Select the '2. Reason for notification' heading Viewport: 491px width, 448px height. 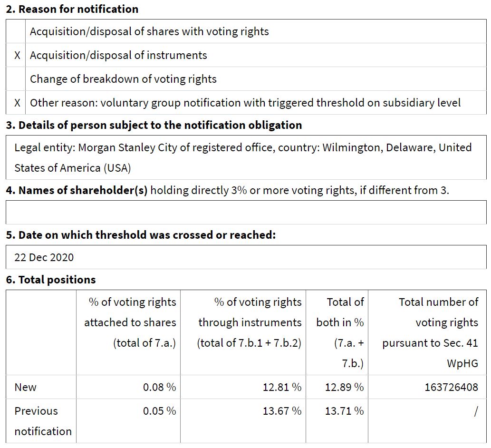(x=72, y=9)
